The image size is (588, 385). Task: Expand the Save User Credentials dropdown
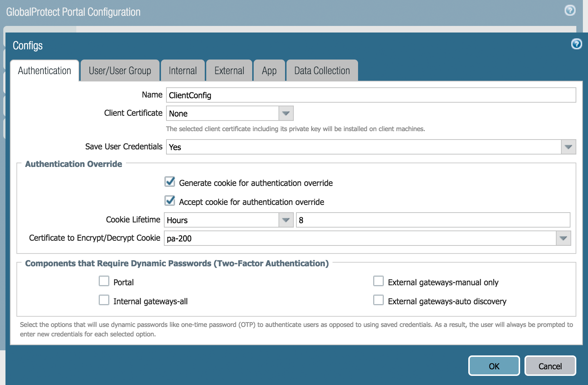[568, 147]
